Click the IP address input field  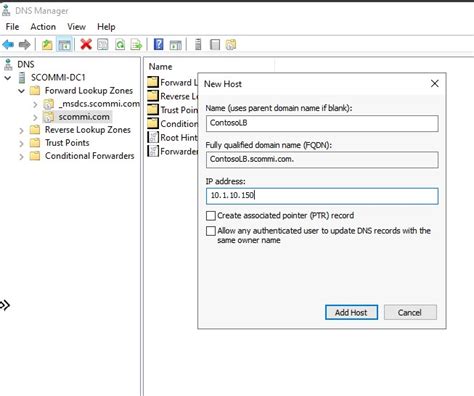coord(322,196)
